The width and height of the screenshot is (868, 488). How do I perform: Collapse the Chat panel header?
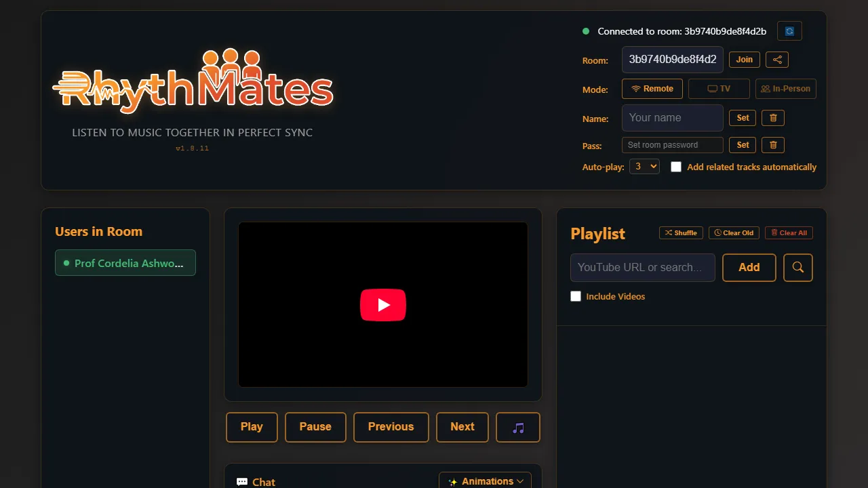tap(263, 481)
